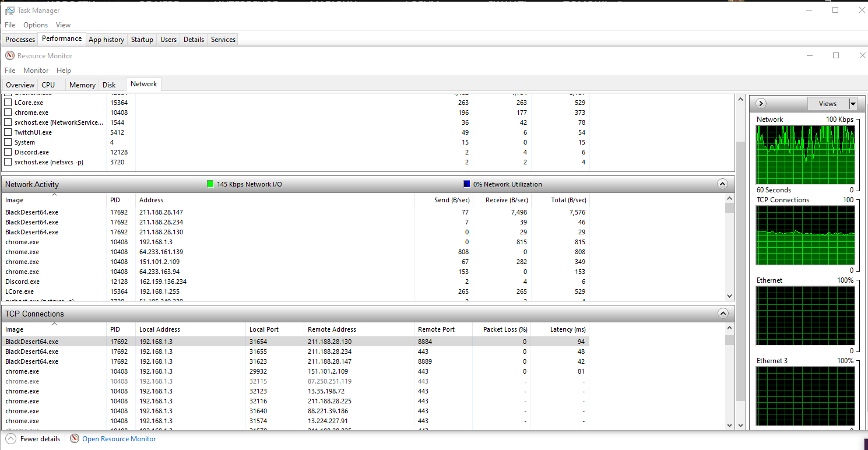Select TCP row with remote address 211.188.28.130
Screen dimensions: 868x450
click(296, 342)
